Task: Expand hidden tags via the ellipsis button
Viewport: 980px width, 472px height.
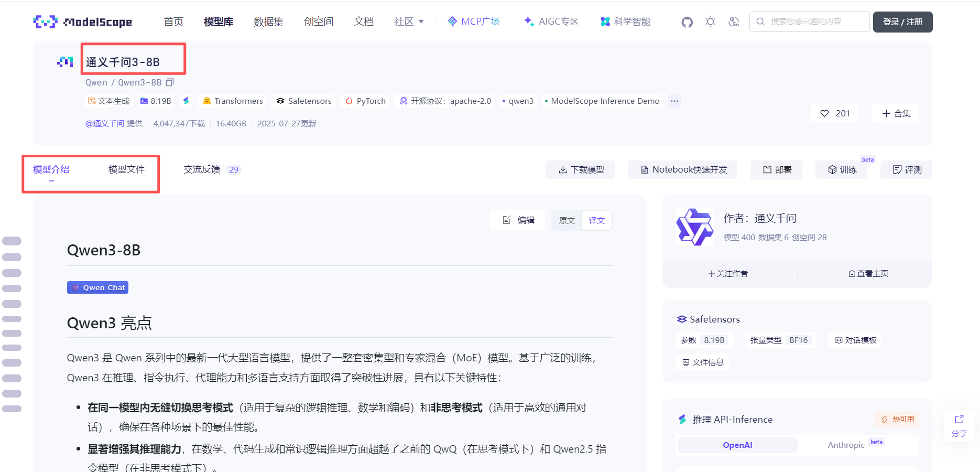Action: 674,101
